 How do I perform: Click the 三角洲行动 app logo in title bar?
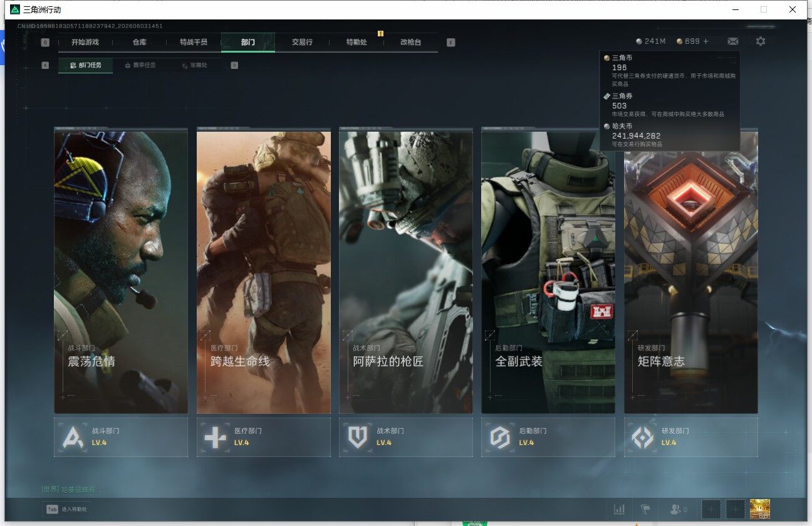point(15,9)
